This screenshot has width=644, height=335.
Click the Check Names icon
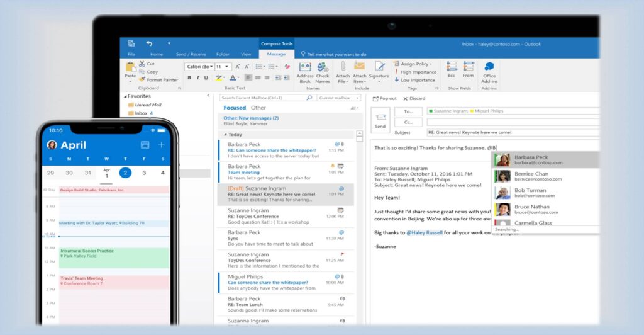323,67
